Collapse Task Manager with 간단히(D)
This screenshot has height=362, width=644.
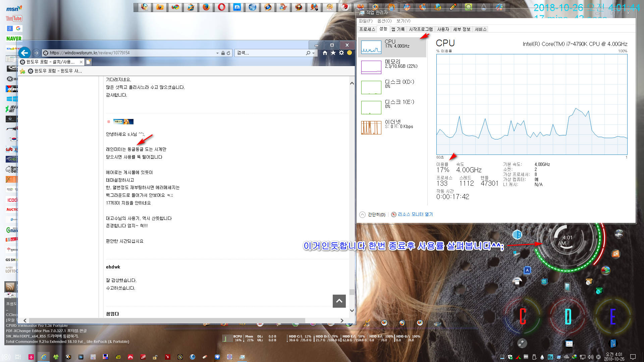pos(372,215)
